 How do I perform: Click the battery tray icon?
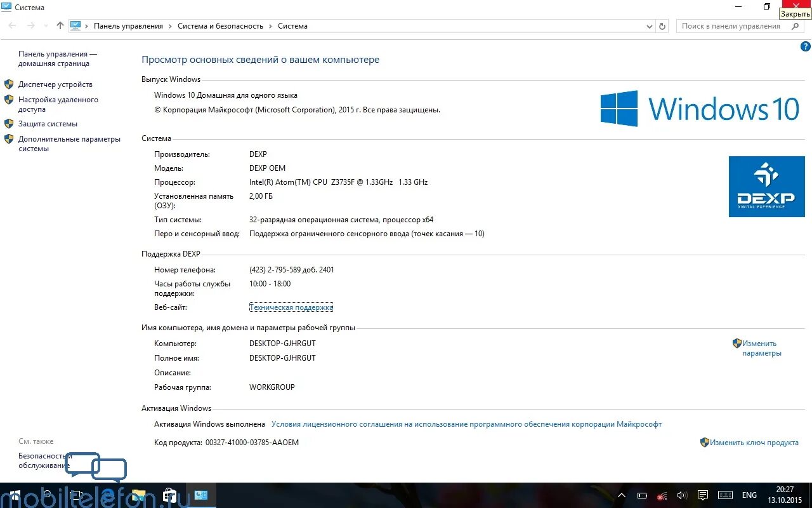[x=642, y=495]
